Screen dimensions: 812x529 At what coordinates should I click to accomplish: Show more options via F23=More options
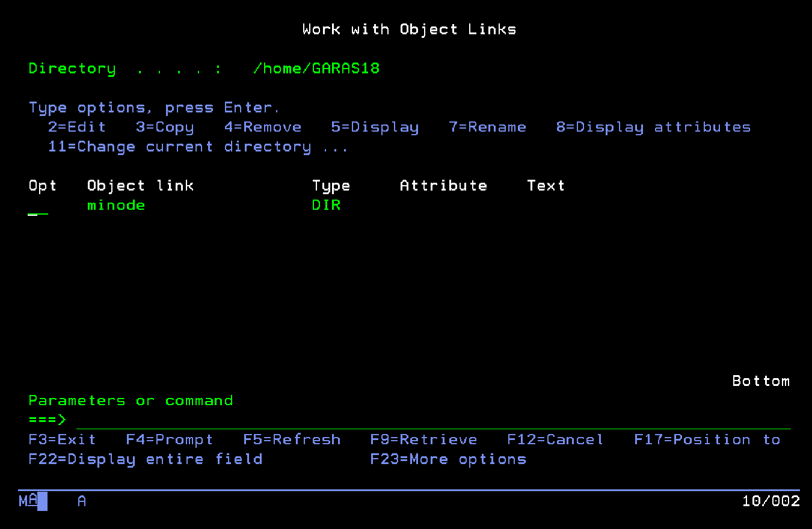coord(448,459)
